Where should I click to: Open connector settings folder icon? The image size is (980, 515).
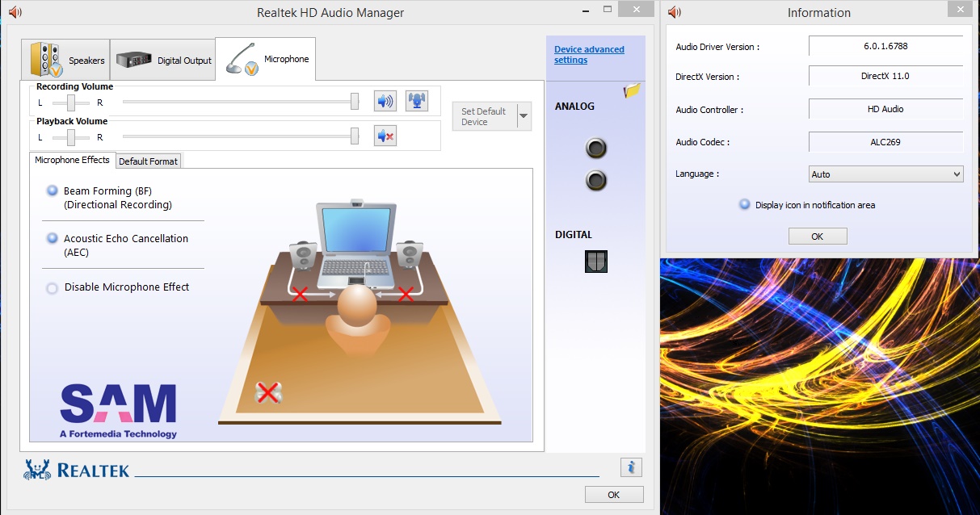(x=632, y=91)
